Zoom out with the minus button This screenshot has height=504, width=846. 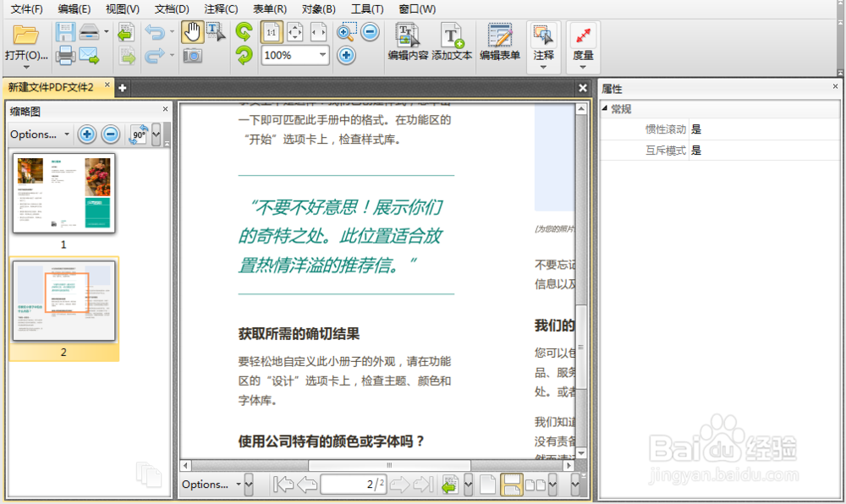pos(370,32)
